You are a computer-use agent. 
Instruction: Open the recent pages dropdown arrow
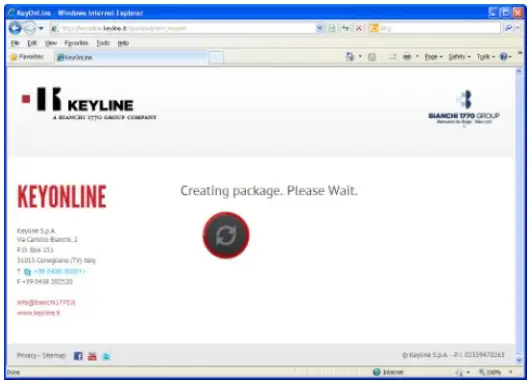pyautogui.click(x=41, y=28)
